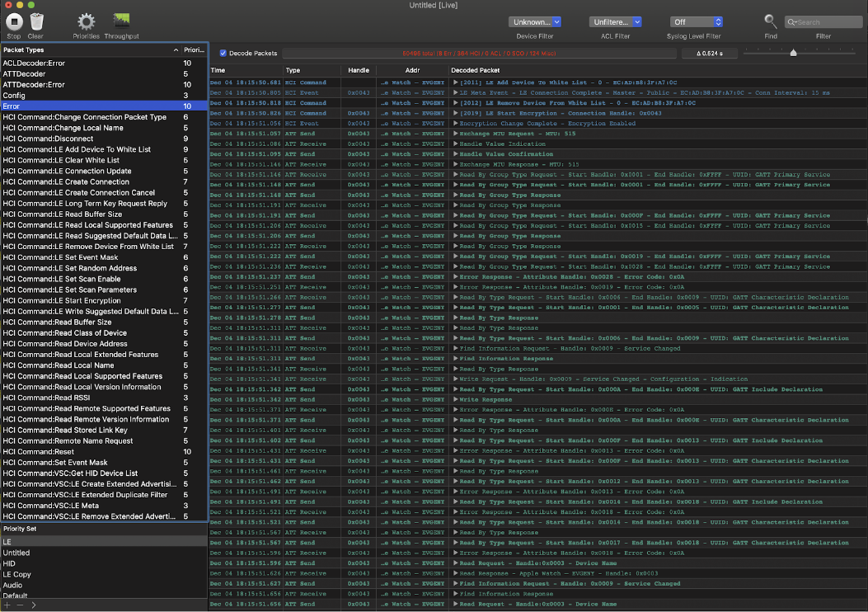
Task: Stop the live packet capture
Action: tap(14, 22)
